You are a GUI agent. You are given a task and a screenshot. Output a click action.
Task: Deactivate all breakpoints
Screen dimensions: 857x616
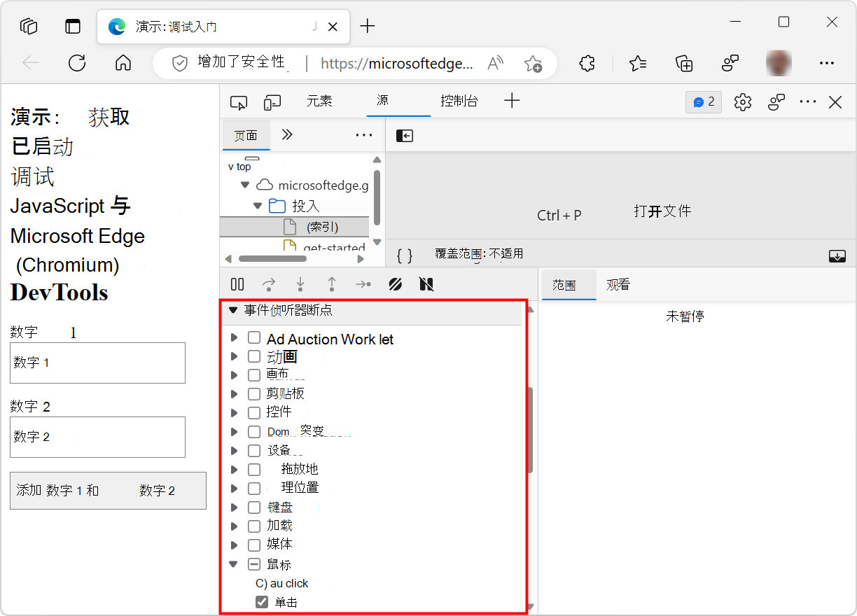396,284
